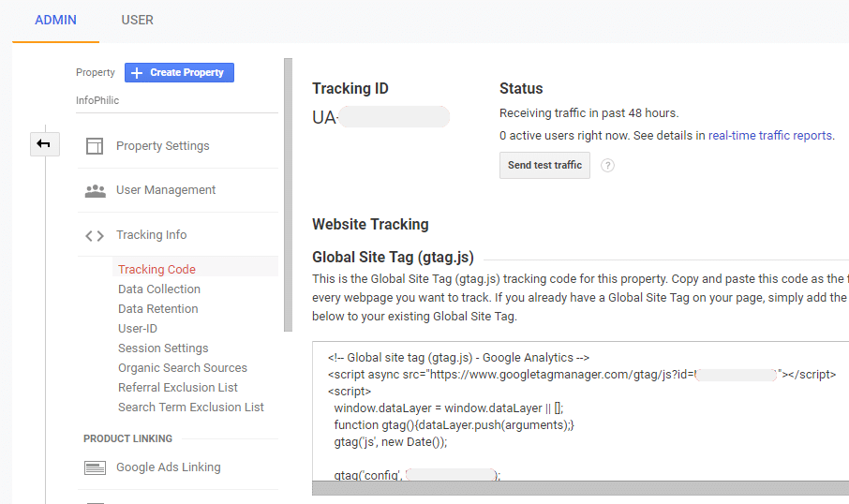
Task: Open Session Settings
Action: tap(163, 348)
